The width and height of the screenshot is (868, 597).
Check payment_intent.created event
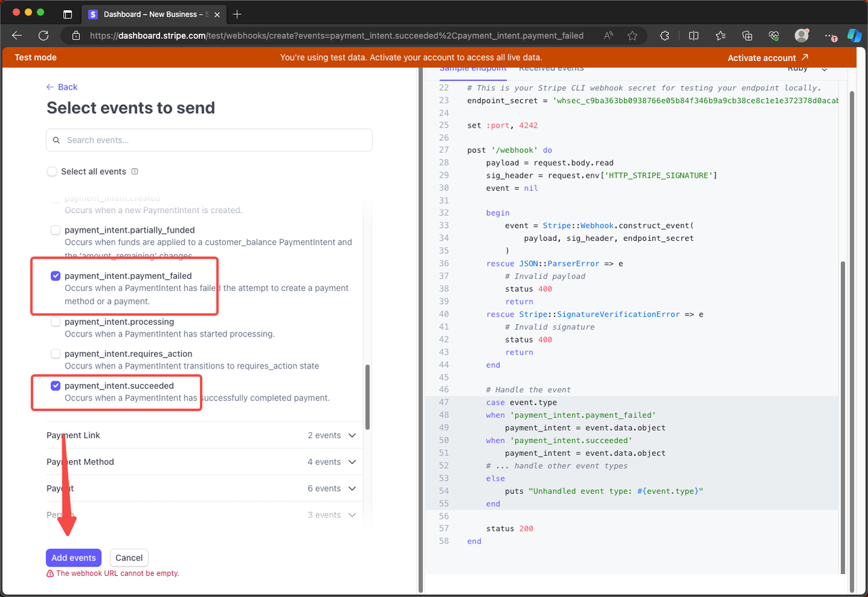tap(56, 199)
